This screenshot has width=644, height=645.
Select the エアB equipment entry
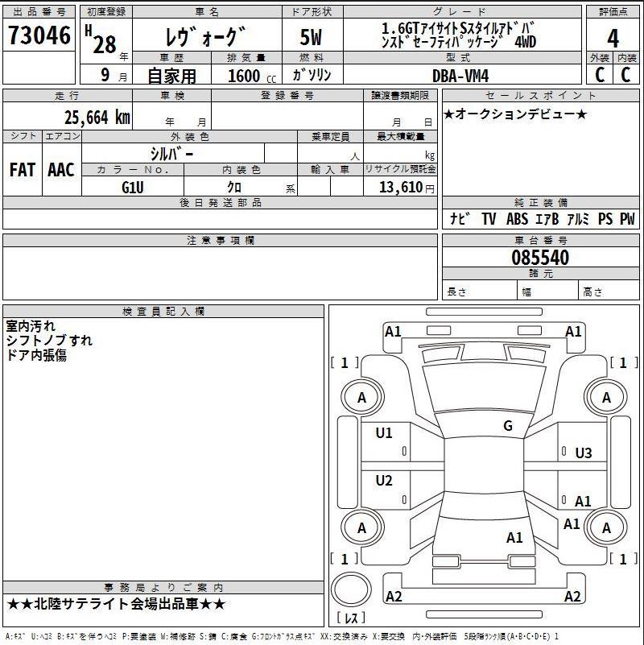[x=547, y=219]
